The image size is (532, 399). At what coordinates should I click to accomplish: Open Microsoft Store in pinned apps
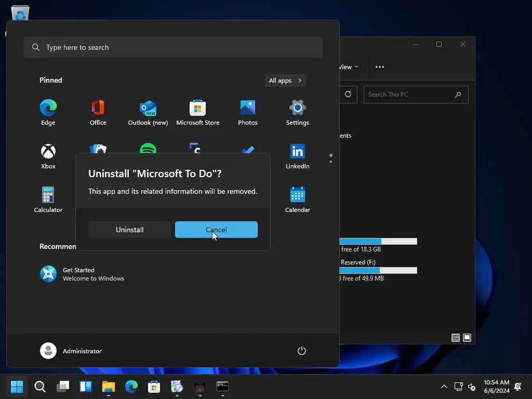pyautogui.click(x=197, y=112)
